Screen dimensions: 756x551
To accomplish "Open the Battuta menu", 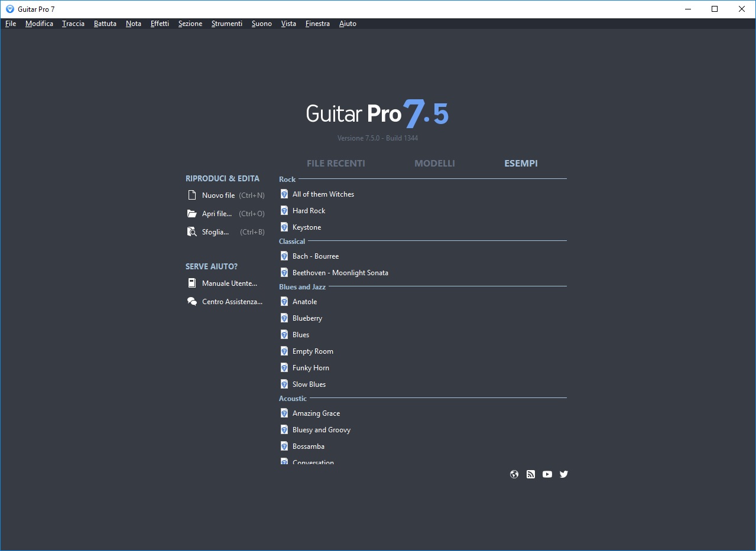I will tap(105, 24).
